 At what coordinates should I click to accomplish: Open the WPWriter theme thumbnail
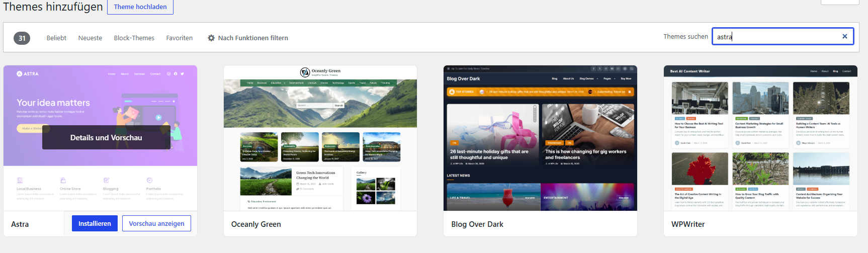(x=760, y=138)
